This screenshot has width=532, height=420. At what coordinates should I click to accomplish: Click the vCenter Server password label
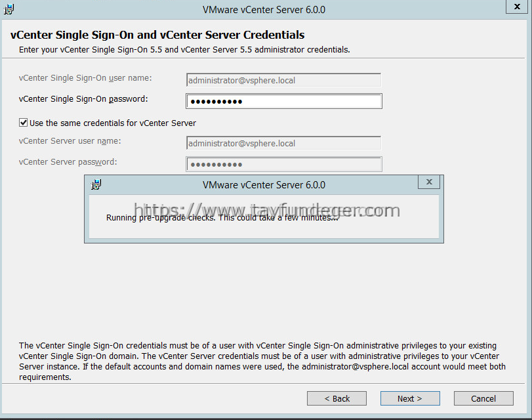coord(68,162)
